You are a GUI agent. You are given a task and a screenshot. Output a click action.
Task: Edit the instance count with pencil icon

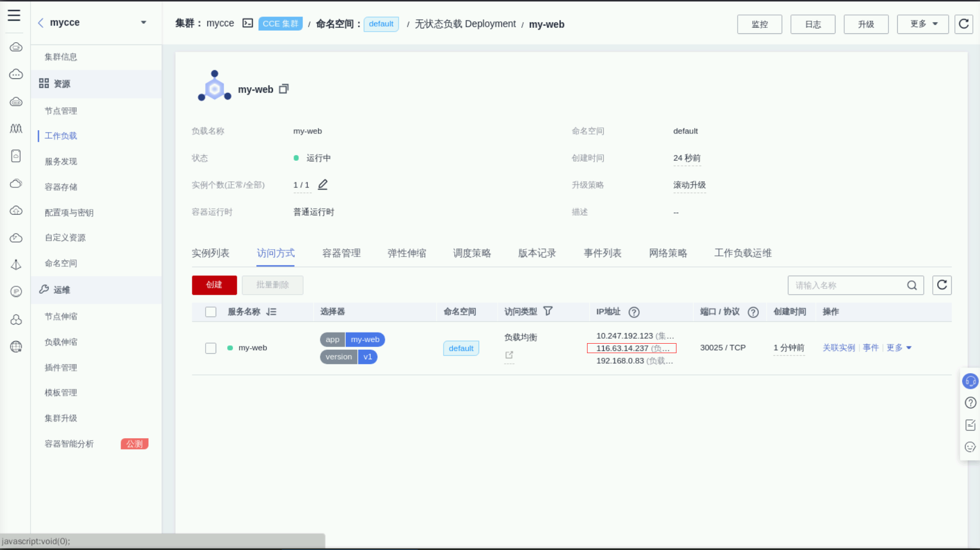(323, 185)
